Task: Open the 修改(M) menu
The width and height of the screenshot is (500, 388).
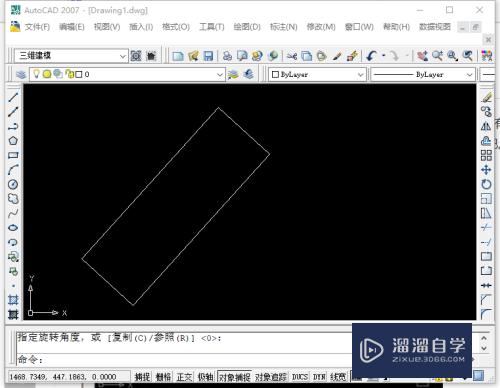Action: [x=321, y=27]
